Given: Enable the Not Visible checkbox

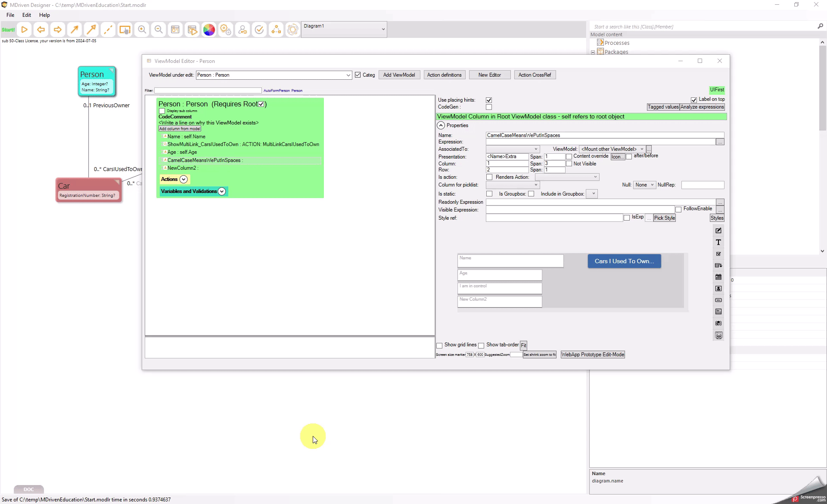Looking at the screenshot, I should point(569,164).
